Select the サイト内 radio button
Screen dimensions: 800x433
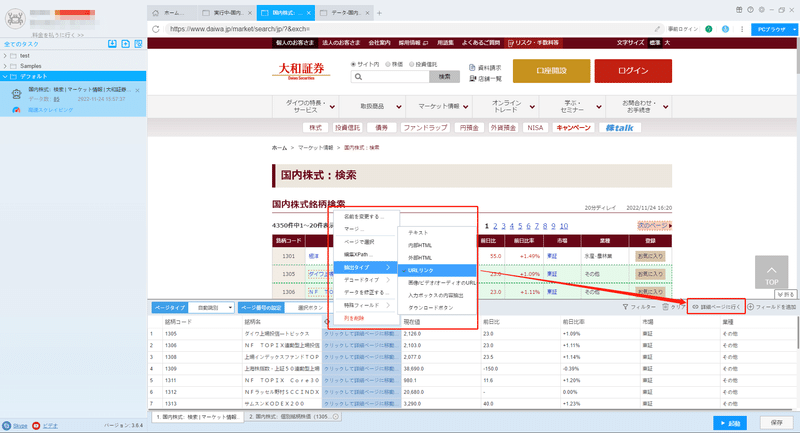tap(353, 64)
